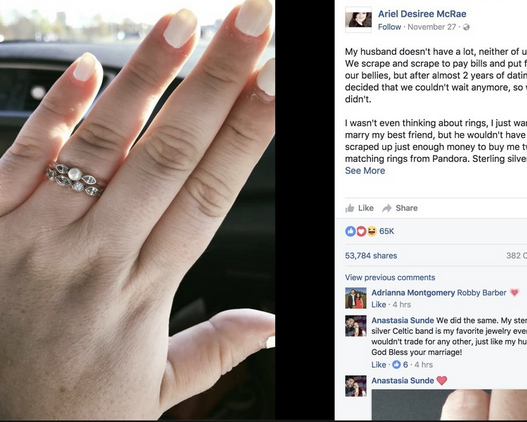Show the 65K reactions list
This screenshot has width=527, height=422.
tap(387, 231)
